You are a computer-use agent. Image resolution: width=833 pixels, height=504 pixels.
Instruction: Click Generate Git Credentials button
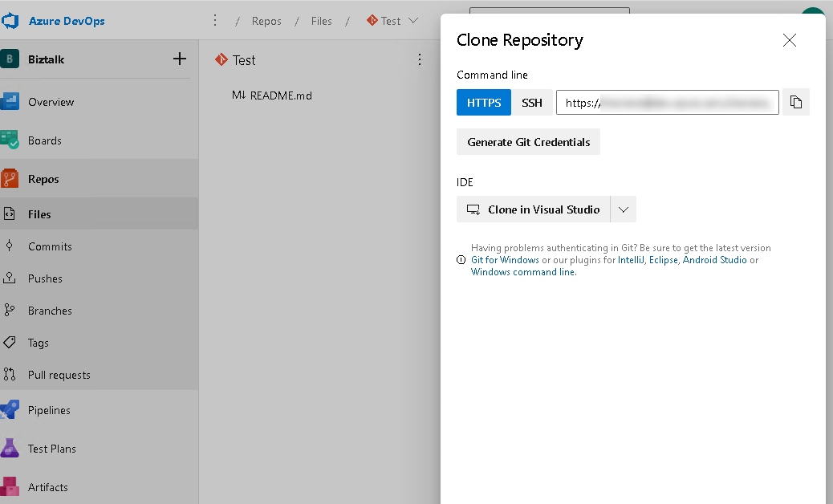[x=528, y=142]
